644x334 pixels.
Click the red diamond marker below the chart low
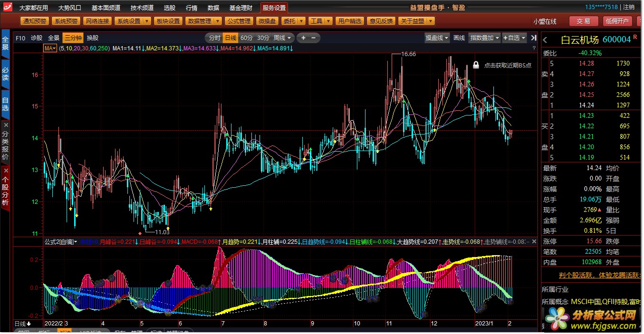(140, 233)
